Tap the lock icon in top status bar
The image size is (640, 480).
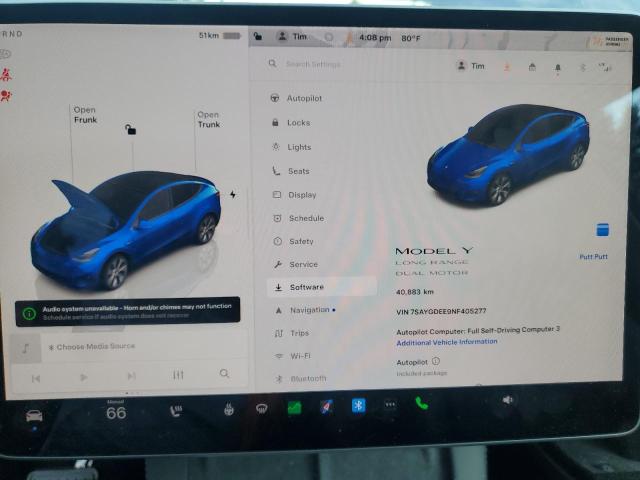(258, 36)
